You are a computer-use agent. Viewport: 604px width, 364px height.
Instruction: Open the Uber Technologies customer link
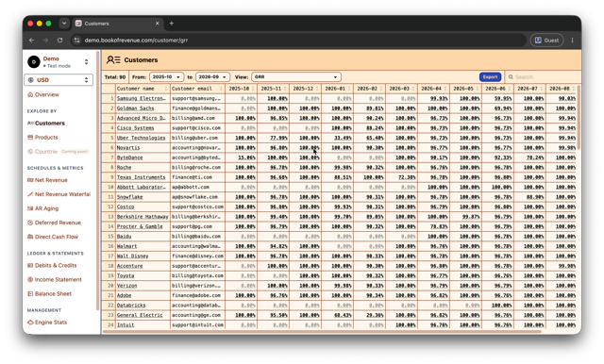tap(141, 138)
